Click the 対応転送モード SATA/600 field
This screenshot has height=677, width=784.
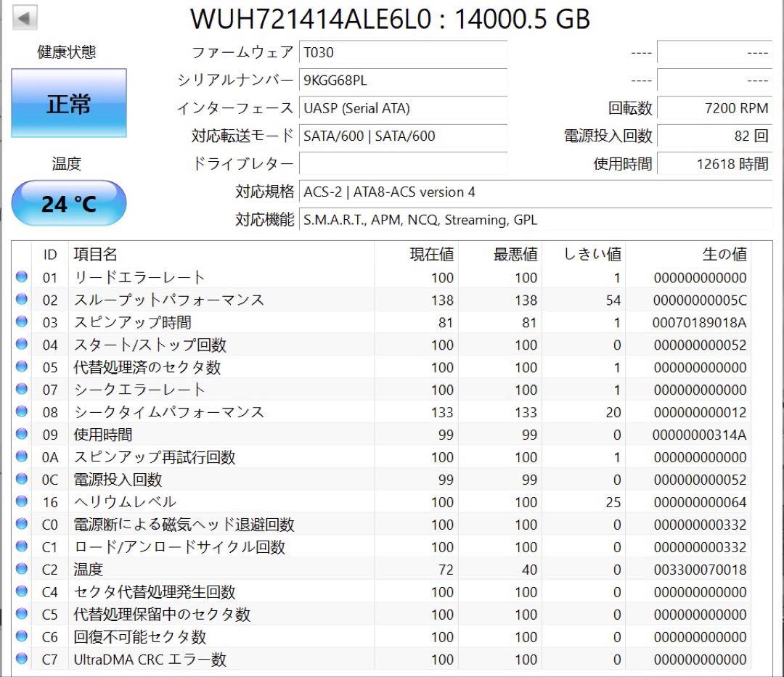(x=403, y=136)
